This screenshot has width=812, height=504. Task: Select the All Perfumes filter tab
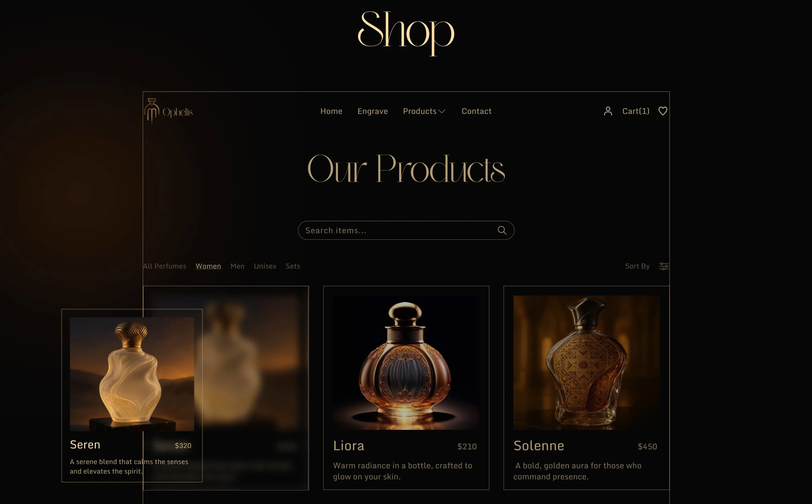click(165, 266)
